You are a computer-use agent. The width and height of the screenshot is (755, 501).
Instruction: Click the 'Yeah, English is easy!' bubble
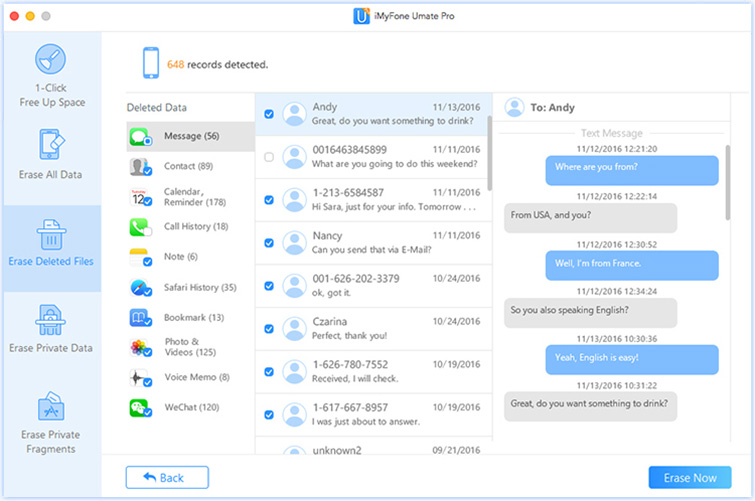(x=632, y=360)
